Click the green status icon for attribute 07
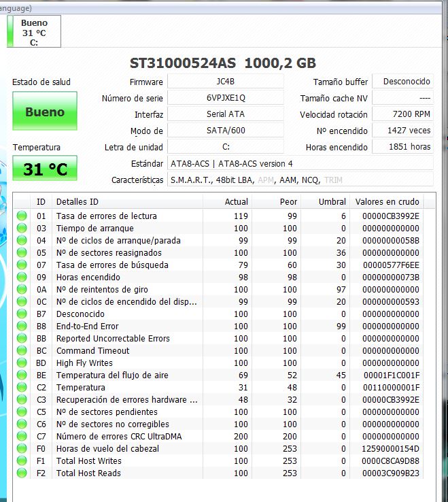 click(x=22, y=265)
